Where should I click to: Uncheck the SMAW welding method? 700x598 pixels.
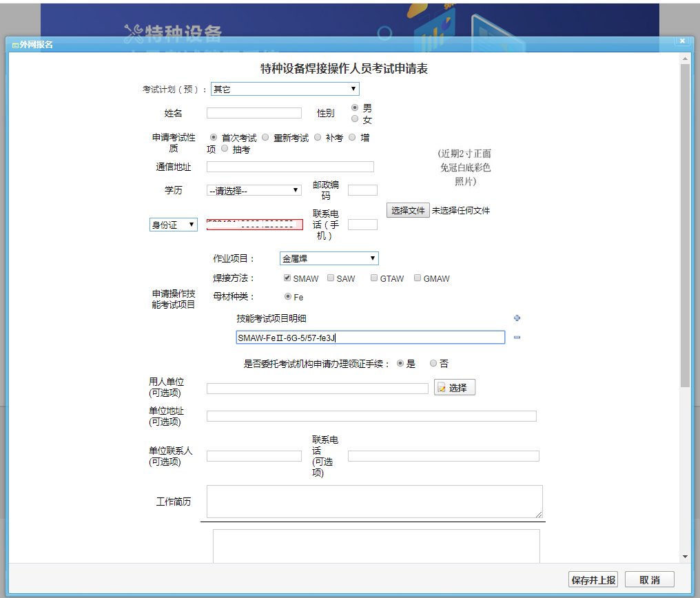pyautogui.click(x=286, y=278)
